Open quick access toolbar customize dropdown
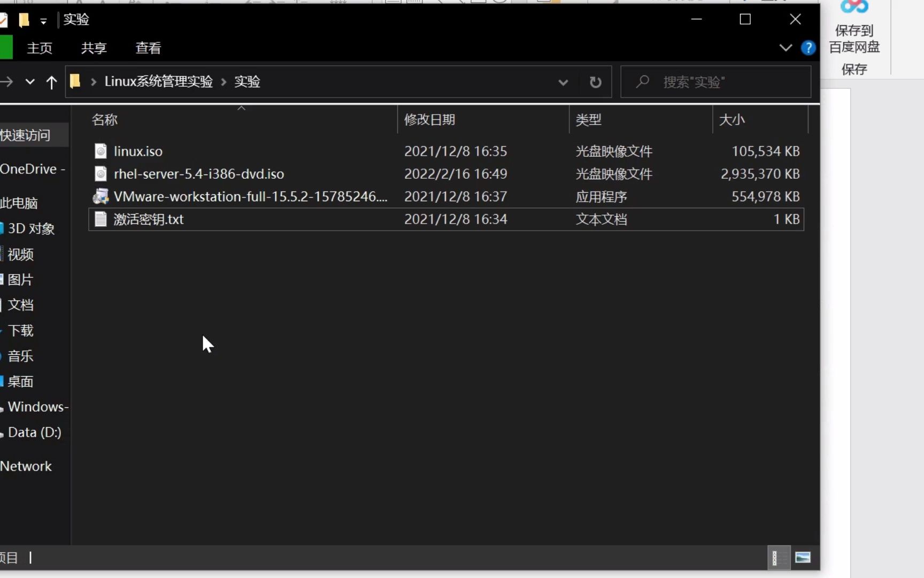This screenshot has height=578, width=924. (x=43, y=21)
